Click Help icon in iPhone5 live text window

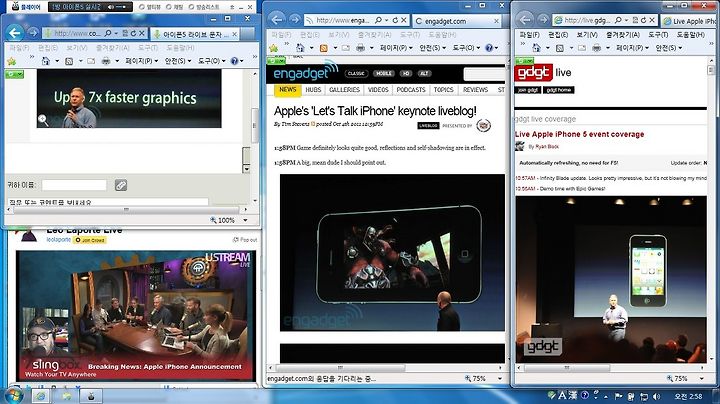(234, 61)
